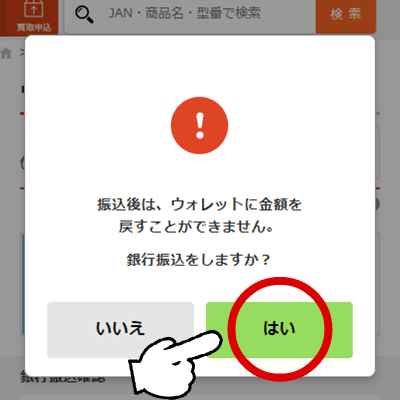Click the orange 検索 button

[x=346, y=14]
